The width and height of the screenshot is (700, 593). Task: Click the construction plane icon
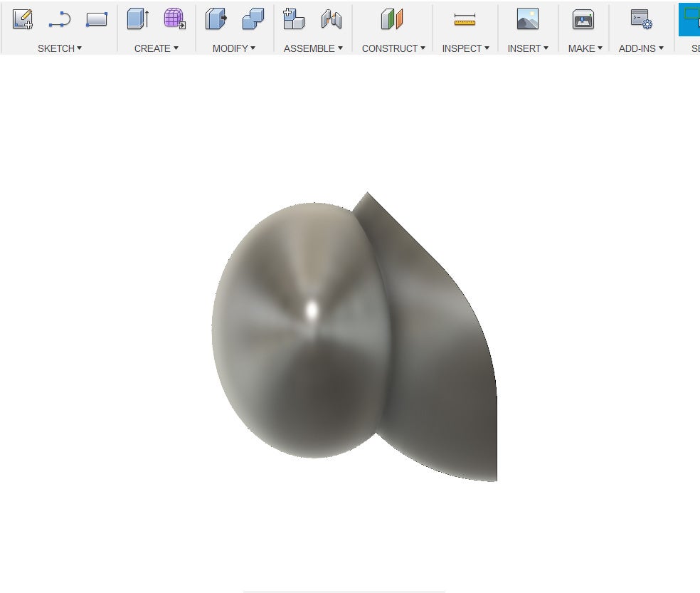click(x=392, y=19)
